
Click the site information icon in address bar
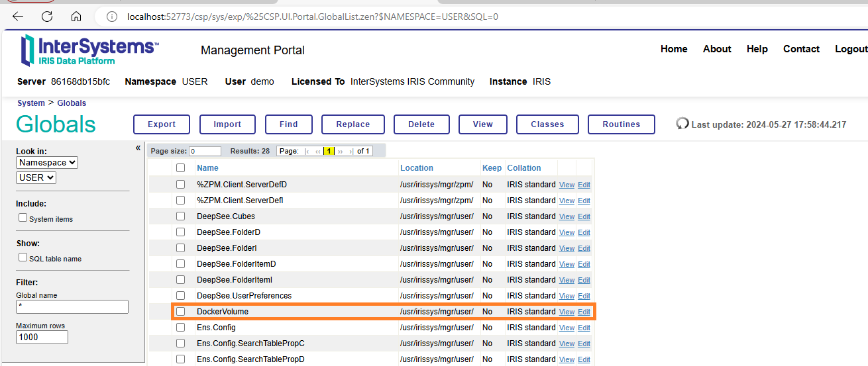(x=113, y=17)
